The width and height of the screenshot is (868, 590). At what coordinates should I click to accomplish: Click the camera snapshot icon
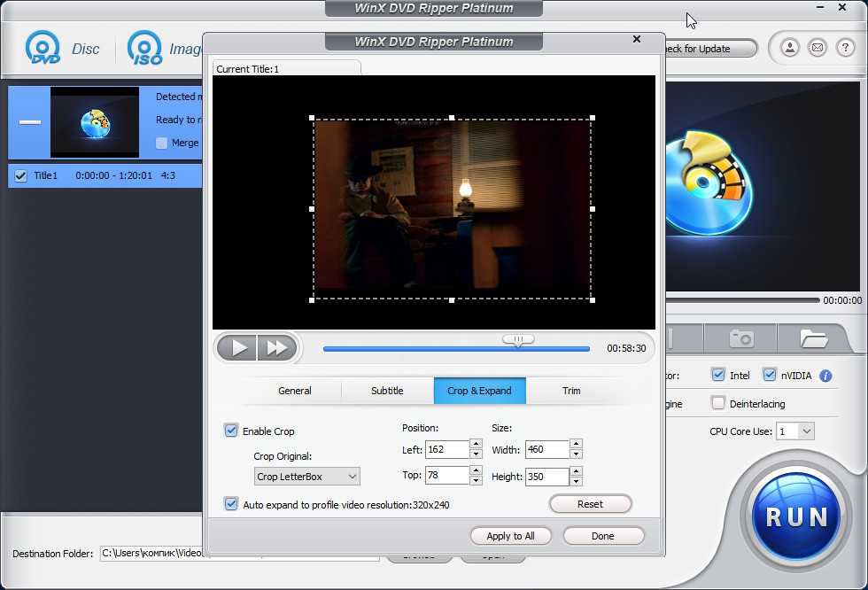[x=740, y=338]
